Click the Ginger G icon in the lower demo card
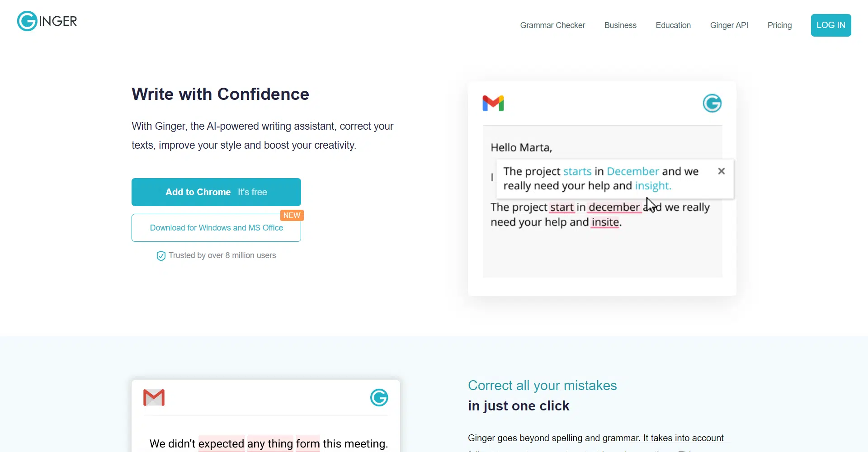This screenshot has width=868, height=452. tap(379, 398)
